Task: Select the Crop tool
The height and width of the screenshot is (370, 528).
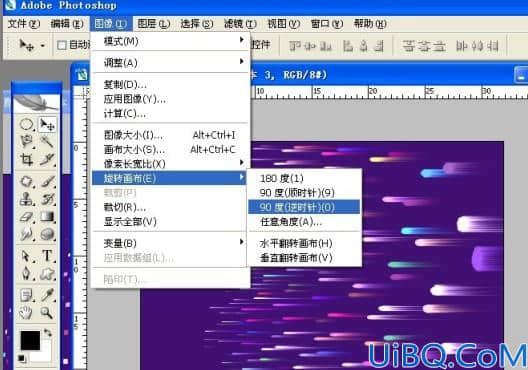Action: [26, 159]
